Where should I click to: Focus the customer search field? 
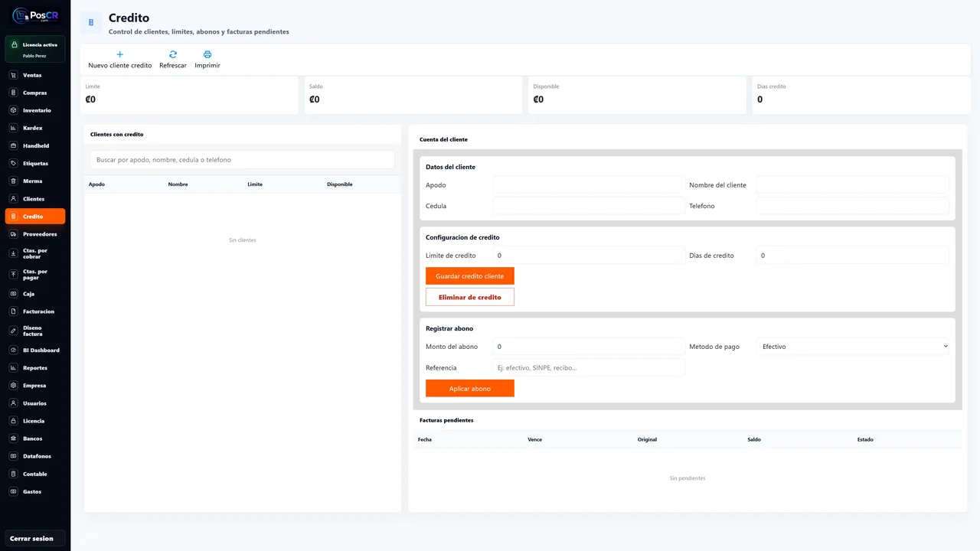242,160
